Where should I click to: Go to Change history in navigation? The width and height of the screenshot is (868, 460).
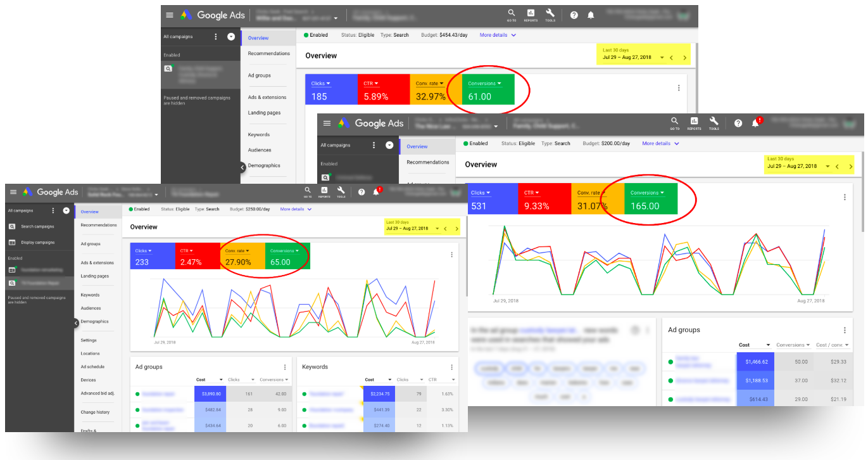pos(95,412)
